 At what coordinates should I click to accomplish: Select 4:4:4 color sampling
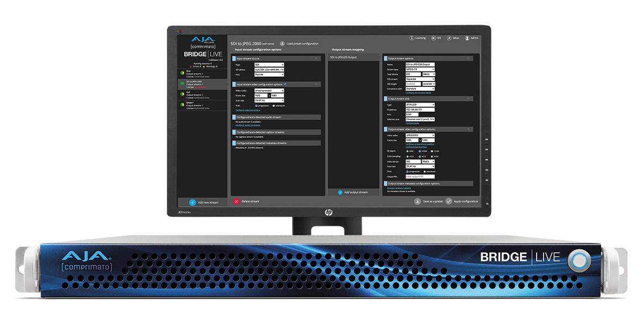(x=432, y=157)
